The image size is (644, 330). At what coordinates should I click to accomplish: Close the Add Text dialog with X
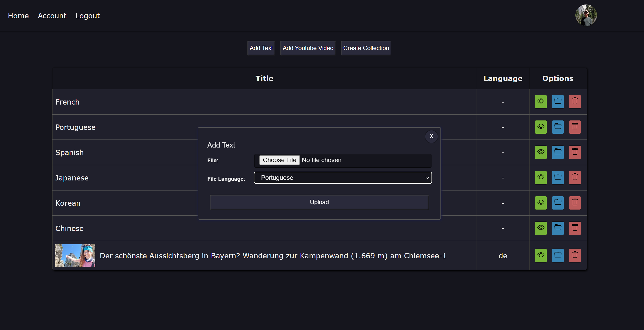431,136
